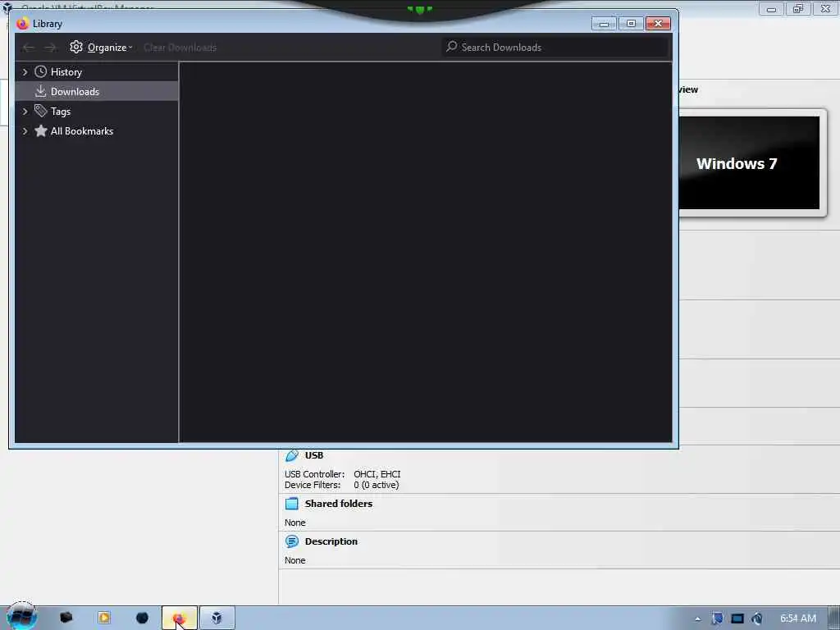840x630 pixels.
Task: Click the Clear Downloads button
Action: point(180,48)
